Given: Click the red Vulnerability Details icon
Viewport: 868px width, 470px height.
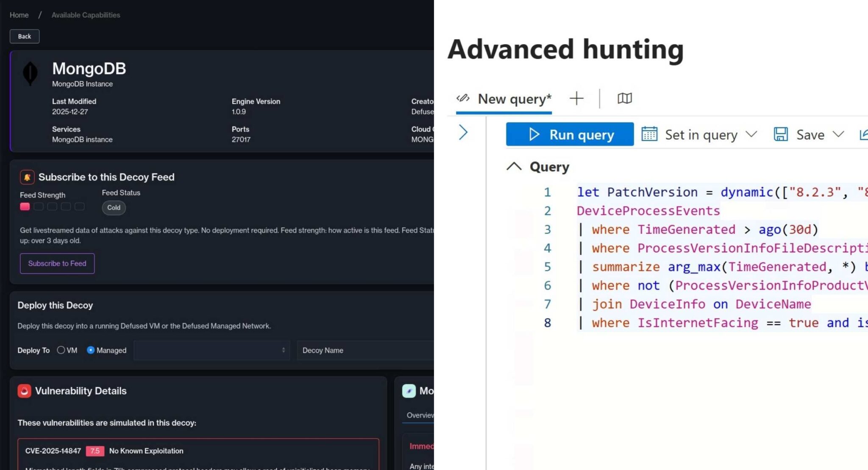Looking at the screenshot, I should click(x=24, y=391).
